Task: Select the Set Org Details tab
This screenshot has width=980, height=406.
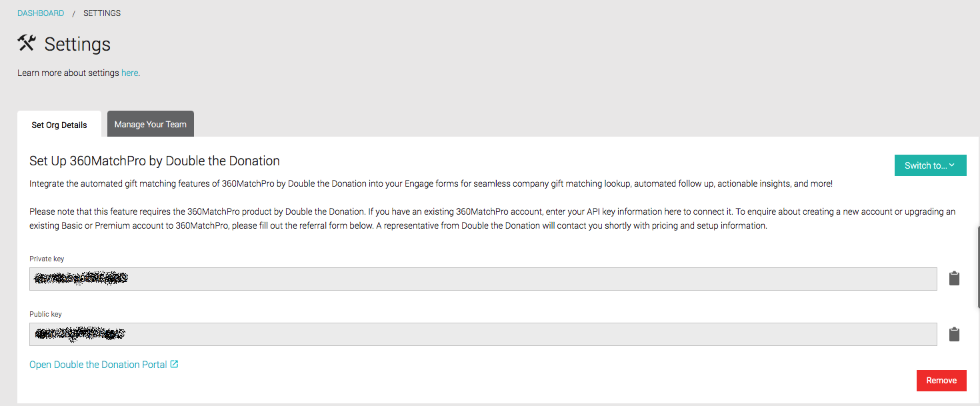Action: click(x=59, y=125)
